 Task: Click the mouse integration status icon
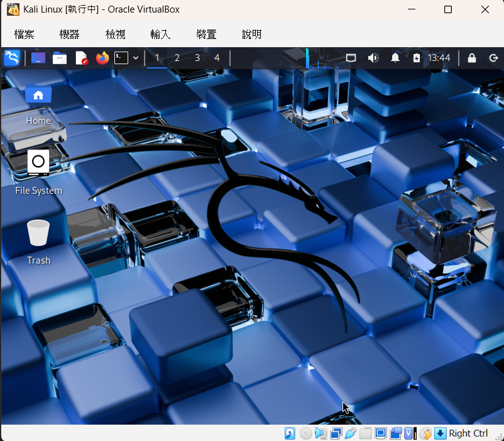(426, 433)
